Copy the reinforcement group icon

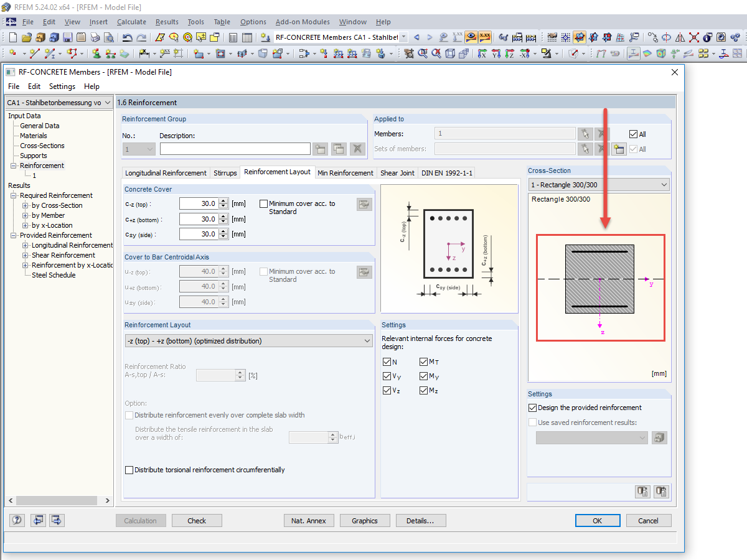click(x=339, y=149)
